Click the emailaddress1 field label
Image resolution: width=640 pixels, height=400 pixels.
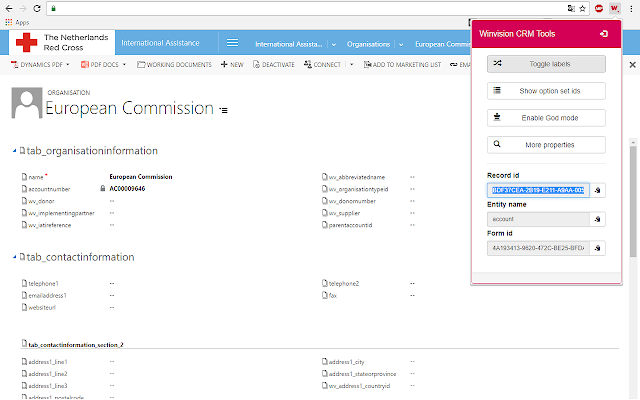tap(47, 296)
